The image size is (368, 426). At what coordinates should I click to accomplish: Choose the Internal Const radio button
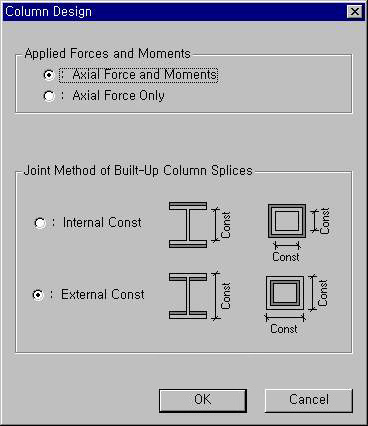[x=40, y=223]
